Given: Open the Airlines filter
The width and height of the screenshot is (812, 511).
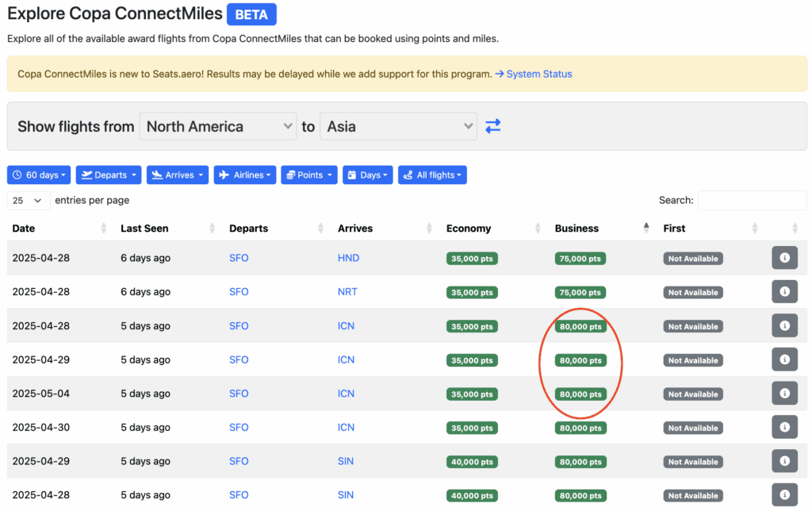Looking at the screenshot, I should click(244, 175).
